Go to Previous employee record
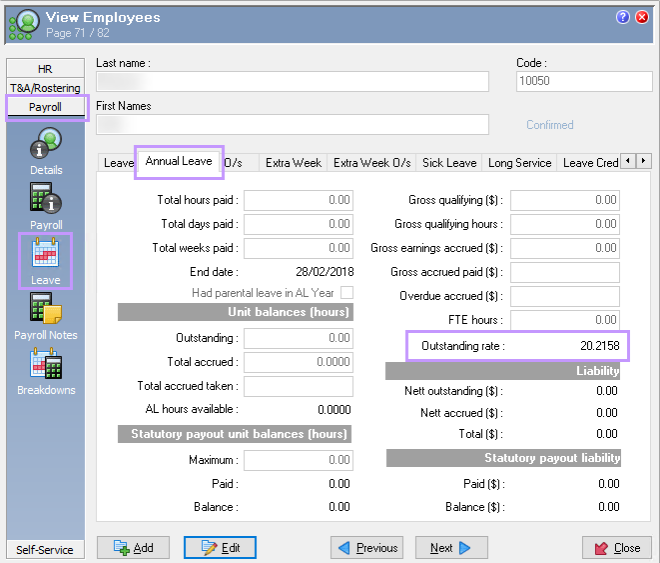Screen dimensions: 660x563 click(x=366, y=548)
